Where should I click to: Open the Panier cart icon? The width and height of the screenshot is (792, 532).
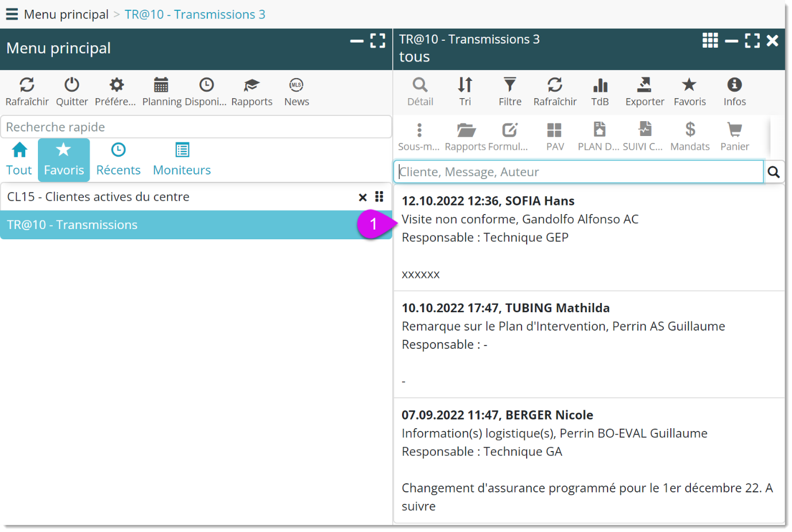click(x=735, y=130)
